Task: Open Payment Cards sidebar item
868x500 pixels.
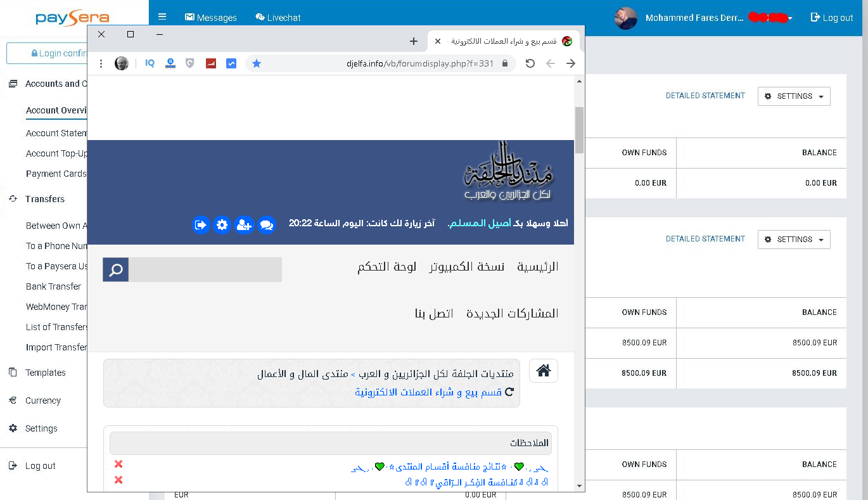Action: pyautogui.click(x=56, y=174)
